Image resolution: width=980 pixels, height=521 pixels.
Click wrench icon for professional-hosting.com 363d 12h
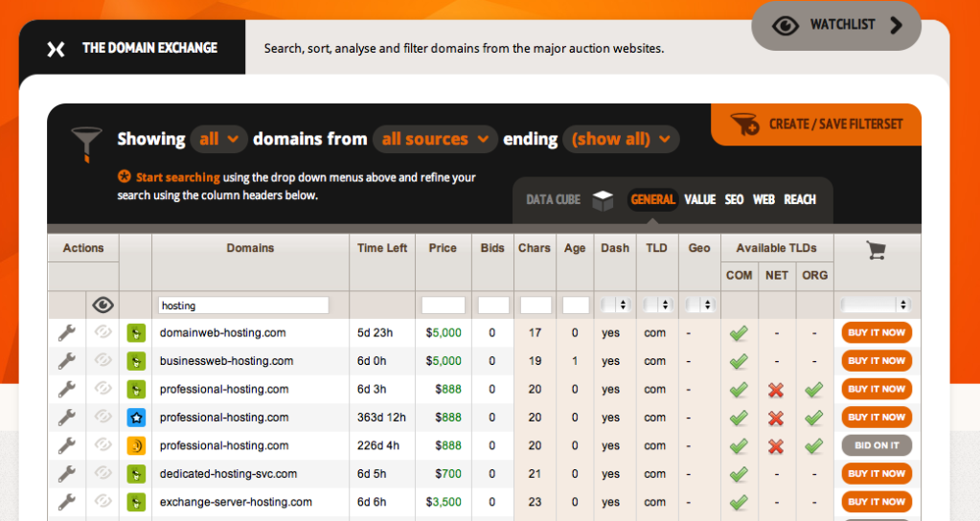(x=67, y=418)
